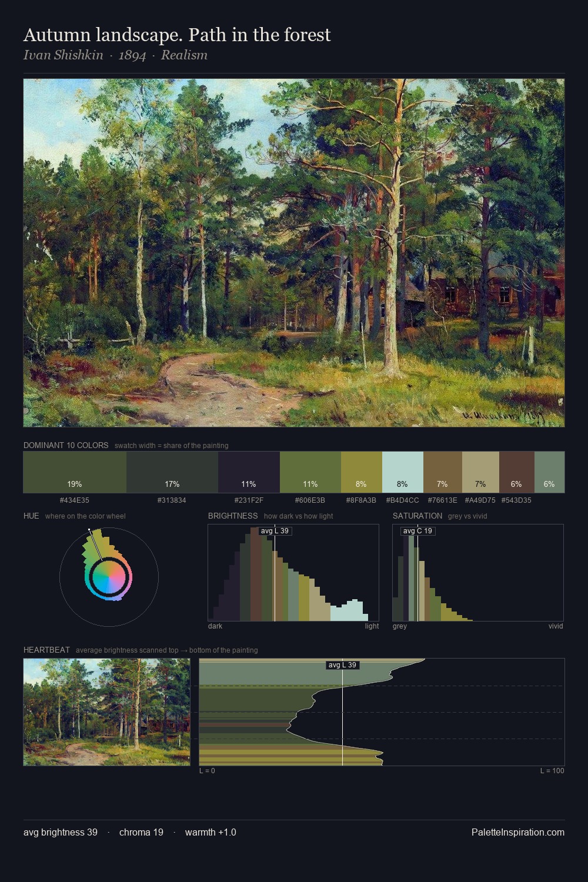Click the #434E35 dark olive 19% swatch
The image size is (588, 882).
click(75, 472)
